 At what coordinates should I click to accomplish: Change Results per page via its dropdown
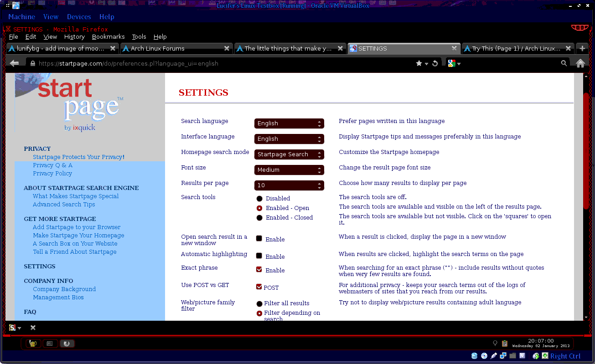289,185
